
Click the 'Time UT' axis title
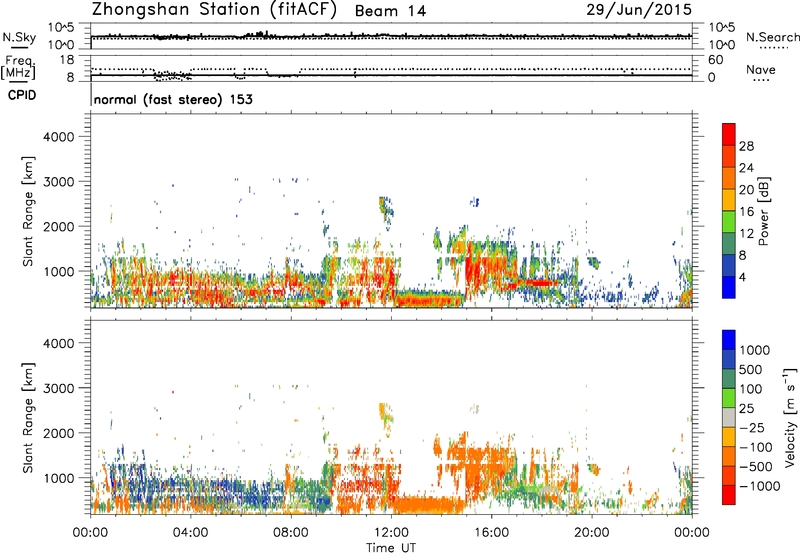pos(391,548)
